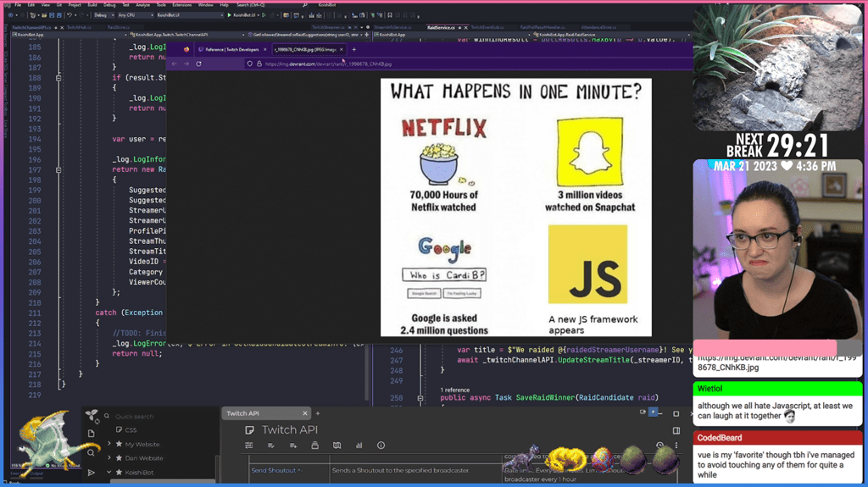
Task: Open the Analyze menu in Visual Studio
Action: [142, 5]
